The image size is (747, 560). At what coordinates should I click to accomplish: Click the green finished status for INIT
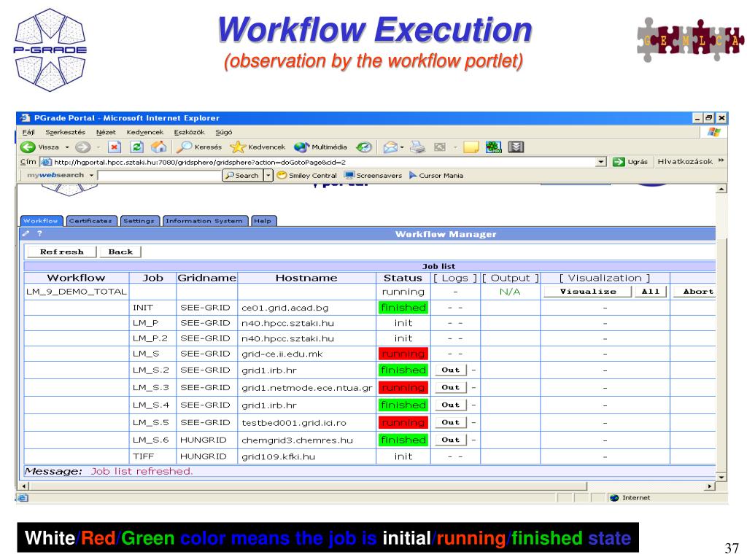[403, 308]
